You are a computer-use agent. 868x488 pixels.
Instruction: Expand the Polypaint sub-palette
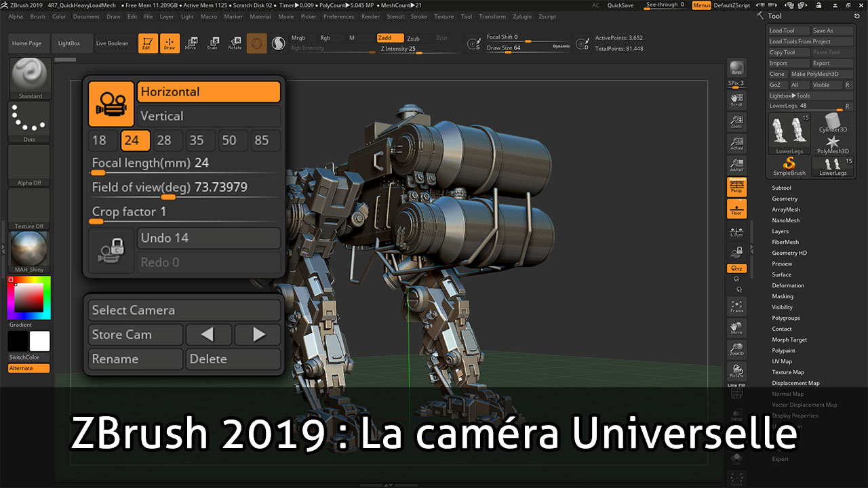[783, 350]
